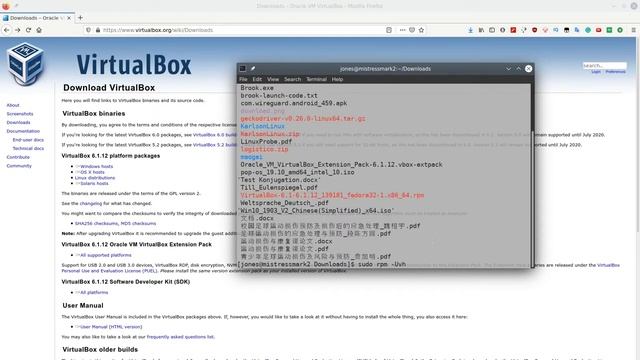Click Windows hosts download link
The image size is (640, 360).
(96, 167)
